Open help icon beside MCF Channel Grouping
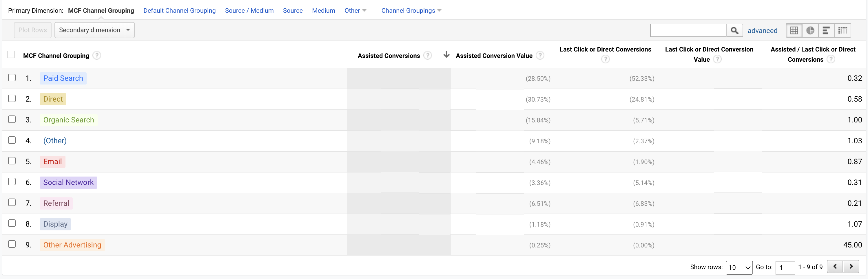Viewport: 868px width, 279px height. pos(97,56)
